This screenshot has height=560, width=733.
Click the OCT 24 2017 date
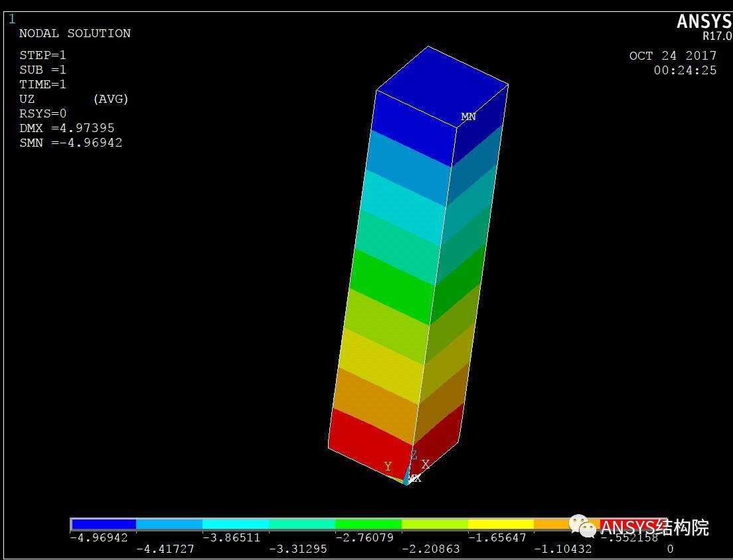pos(673,56)
